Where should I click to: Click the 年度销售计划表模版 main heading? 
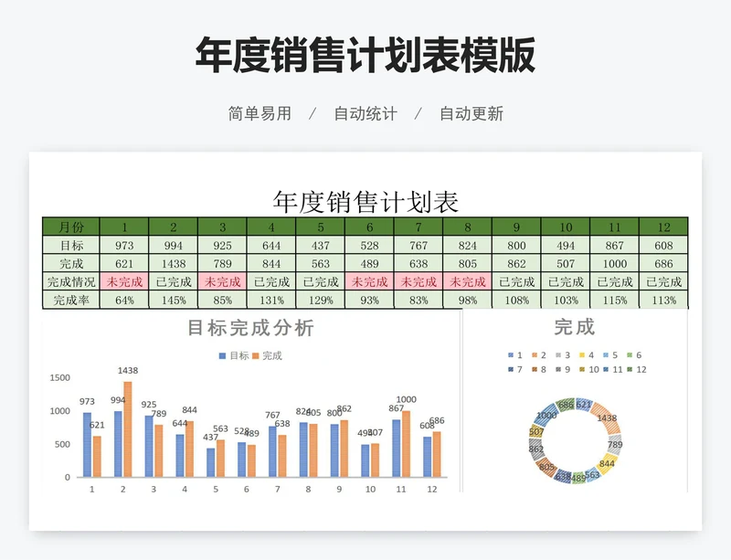[x=365, y=55]
